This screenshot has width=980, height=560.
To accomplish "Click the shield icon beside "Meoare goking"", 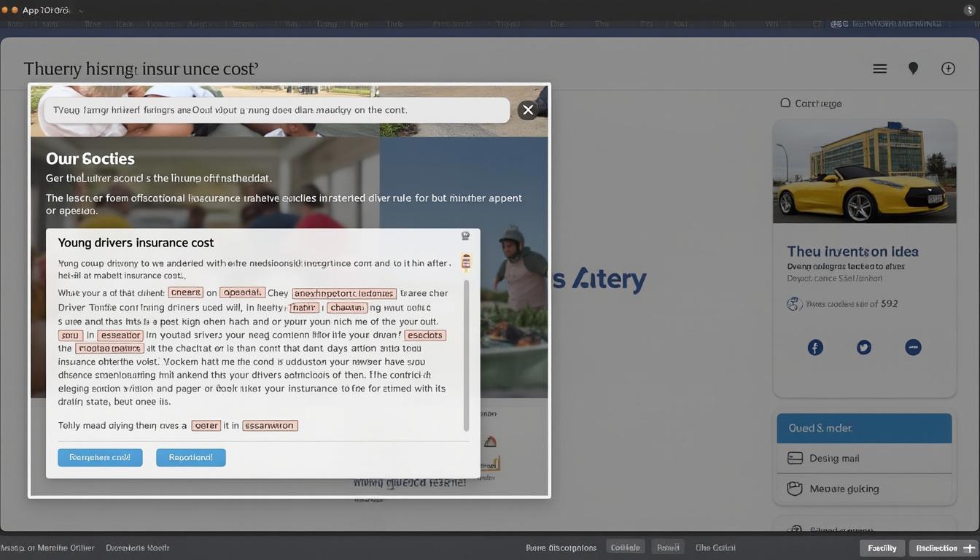I will 796,489.
